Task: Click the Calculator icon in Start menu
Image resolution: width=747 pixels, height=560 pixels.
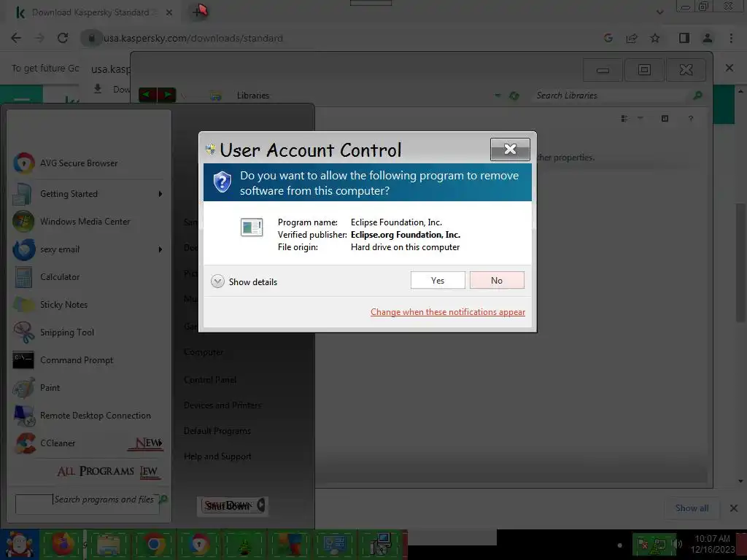Action: click(x=24, y=276)
